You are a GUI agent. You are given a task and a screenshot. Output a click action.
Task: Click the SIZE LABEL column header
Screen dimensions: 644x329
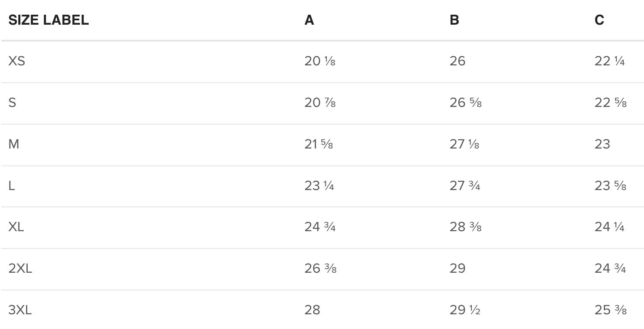click(48, 20)
